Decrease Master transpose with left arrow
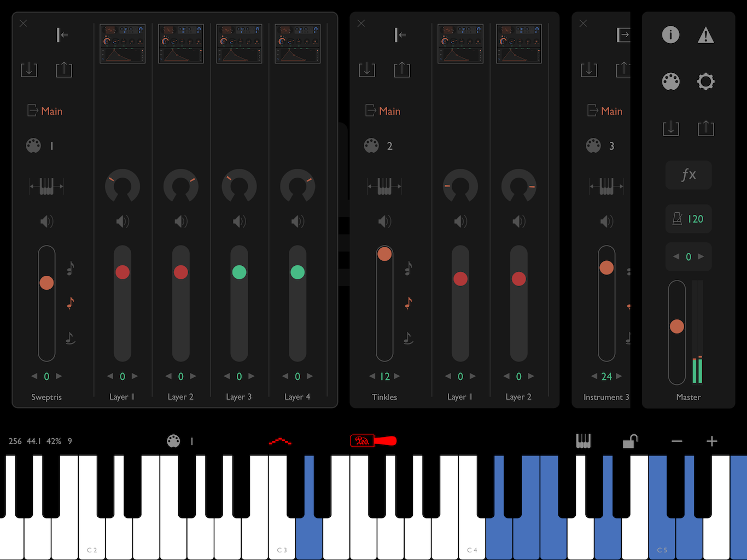The height and width of the screenshot is (560, 747). tap(676, 256)
